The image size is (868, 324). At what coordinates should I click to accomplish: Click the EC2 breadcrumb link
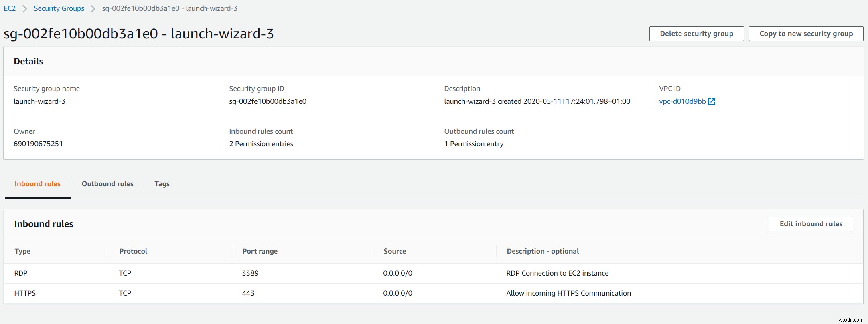tap(10, 8)
